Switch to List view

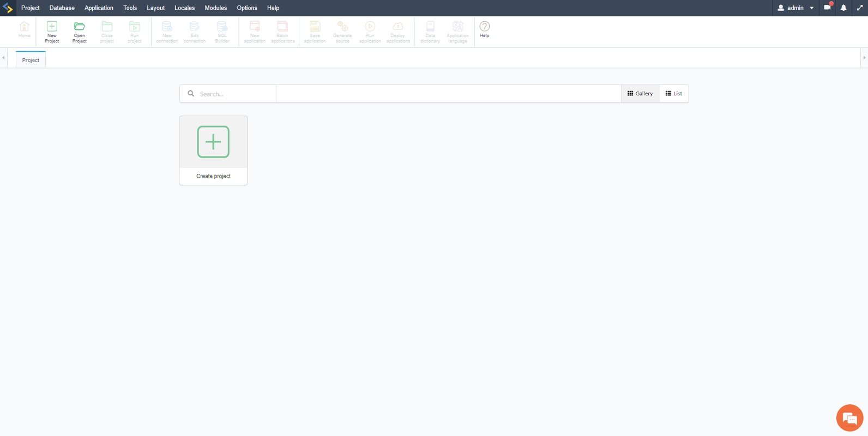(x=674, y=94)
